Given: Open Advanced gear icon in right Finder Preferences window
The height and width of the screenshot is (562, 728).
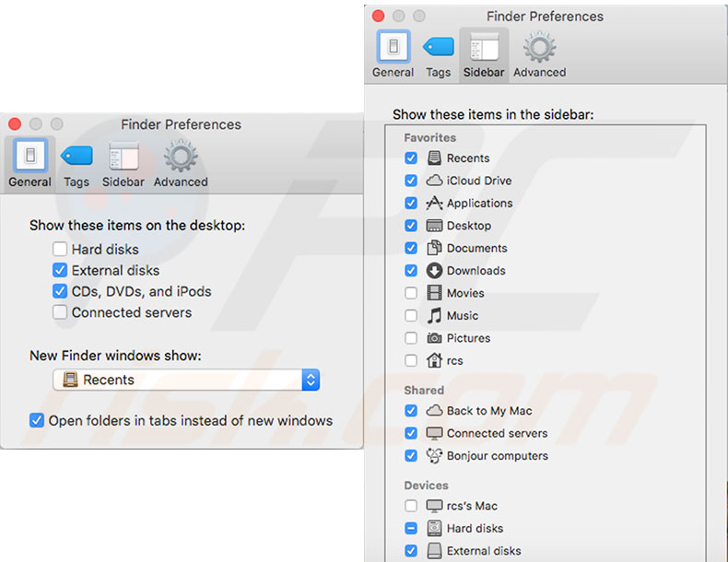Looking at the screenshot, I should click(539, 46).
